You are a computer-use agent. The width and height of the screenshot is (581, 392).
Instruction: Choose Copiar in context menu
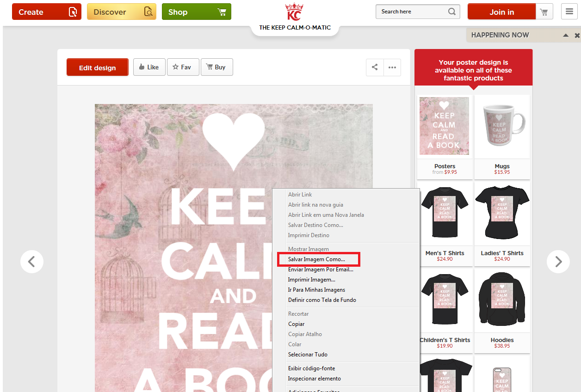click(x=297, y=324)
